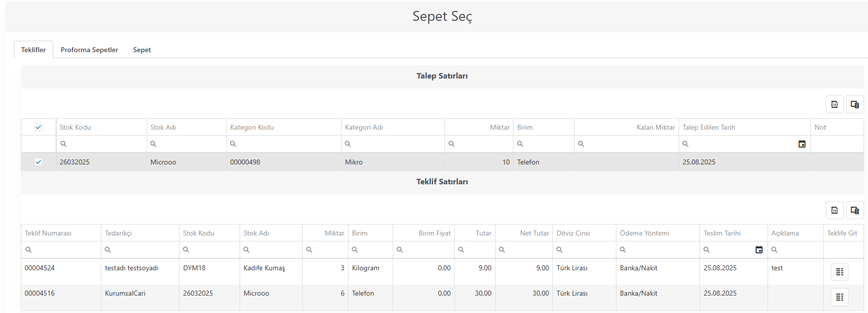Export Teklif Satırları grid to xlsx
The height and width of the screenshot is (313, 868).
click(834, 210)
